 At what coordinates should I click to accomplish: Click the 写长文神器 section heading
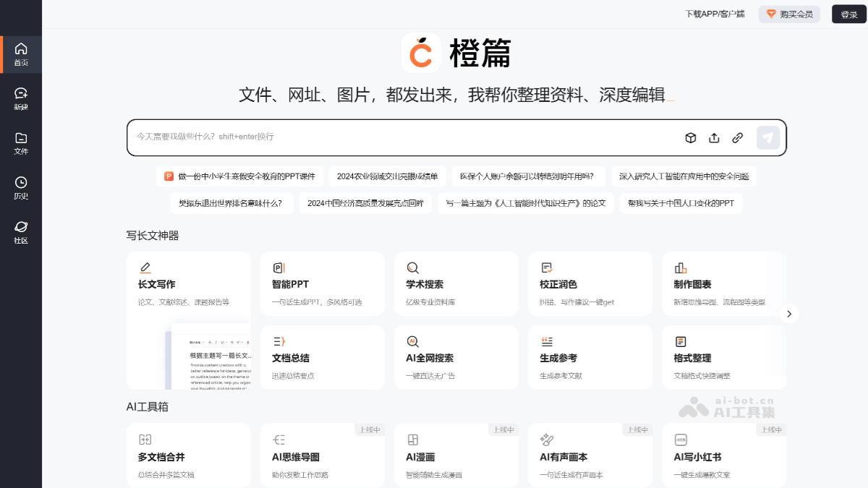tap(153, 236)
